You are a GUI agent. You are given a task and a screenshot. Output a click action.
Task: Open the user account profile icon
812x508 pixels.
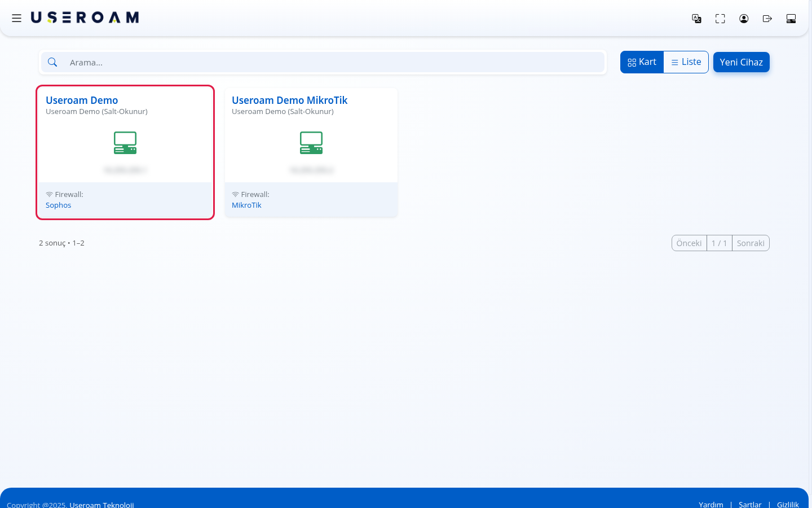[x=744, y=19]
